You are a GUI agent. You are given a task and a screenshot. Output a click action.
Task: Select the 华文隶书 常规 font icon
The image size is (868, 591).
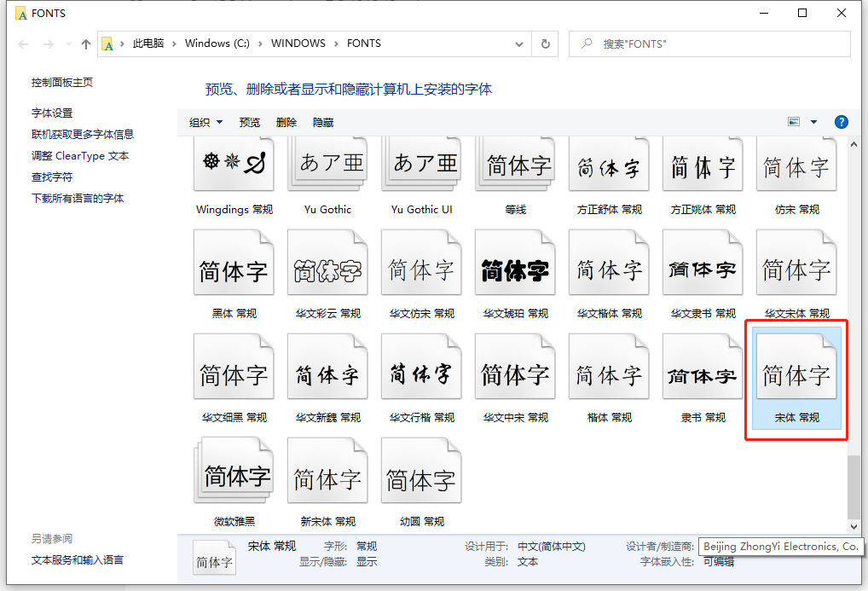coord(703,263)
